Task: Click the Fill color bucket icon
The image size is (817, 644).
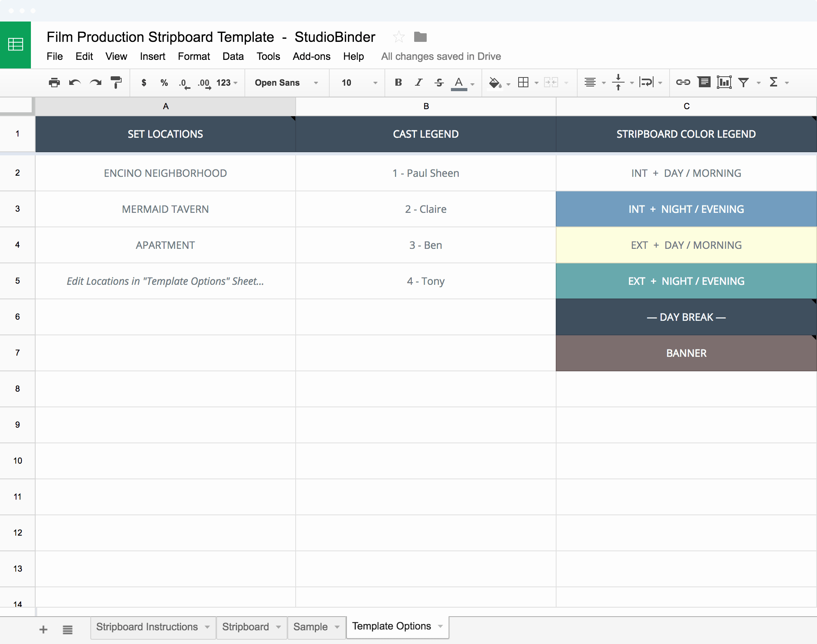Action: click(494, 82)
